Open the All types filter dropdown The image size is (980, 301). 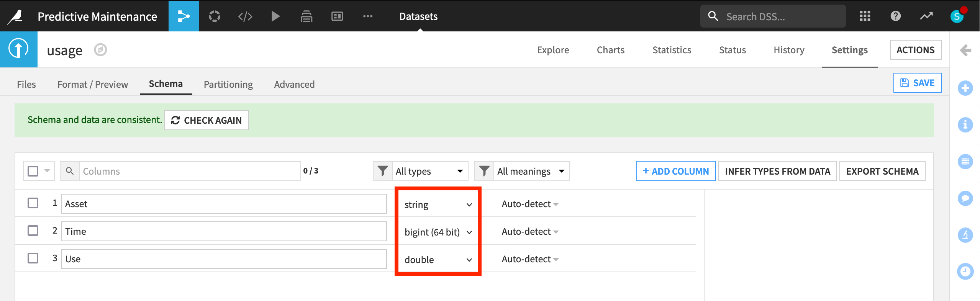click(429, 171)
